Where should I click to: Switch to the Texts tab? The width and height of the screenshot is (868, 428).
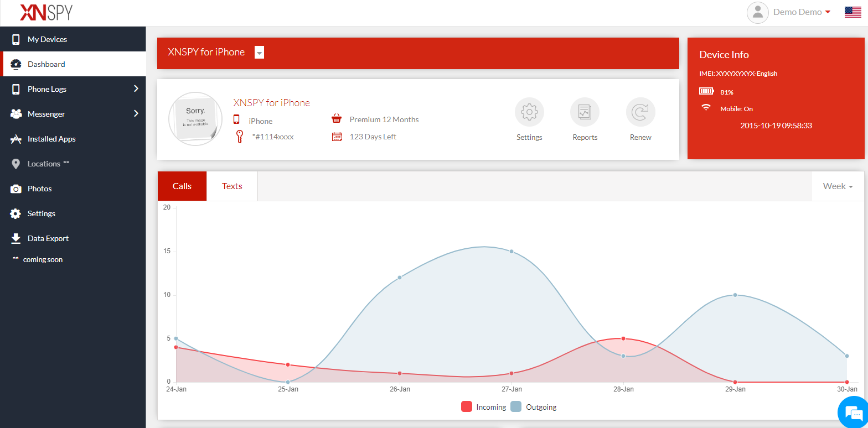pyautogui.click(x=232, y=186)
